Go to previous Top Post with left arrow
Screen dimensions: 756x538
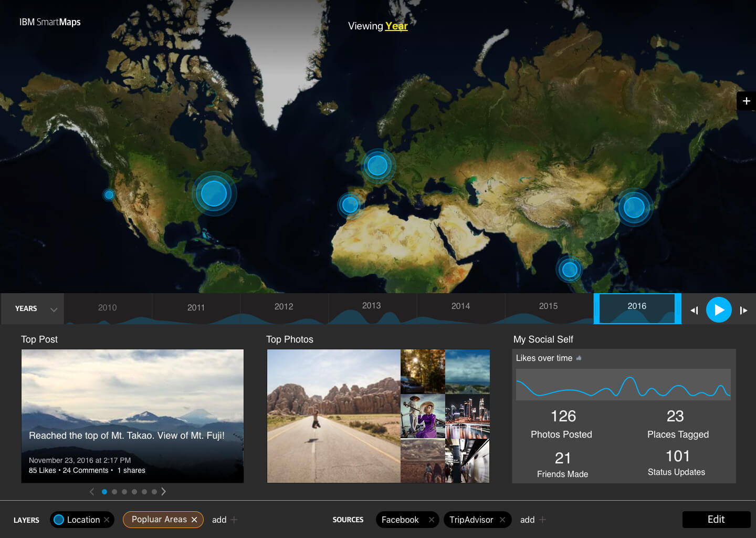tap(92, 491)
